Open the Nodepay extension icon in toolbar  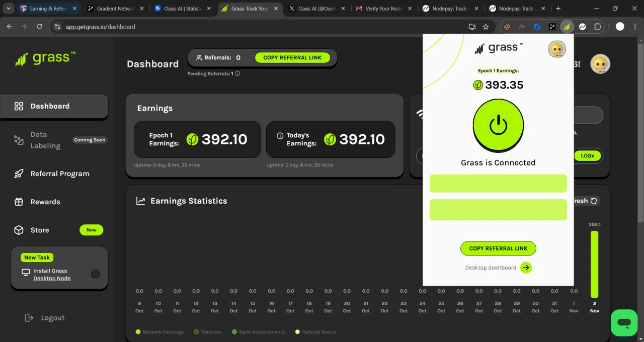click(x=582, y=27)
